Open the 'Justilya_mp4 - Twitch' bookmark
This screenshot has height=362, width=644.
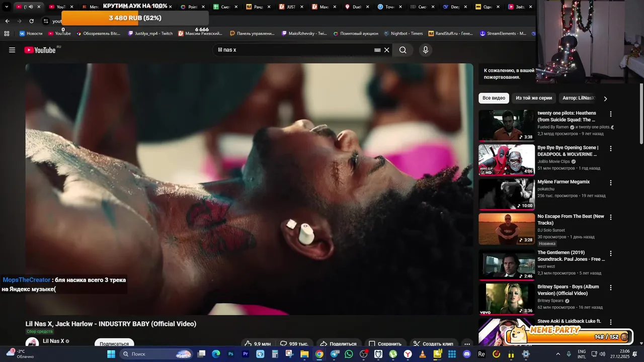coord(150,34)
